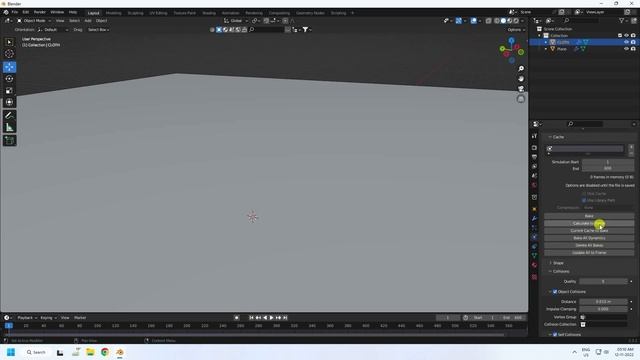Switch perspective/orthographic with the grid icon
640x360 pixels.
tap(521, 99)
